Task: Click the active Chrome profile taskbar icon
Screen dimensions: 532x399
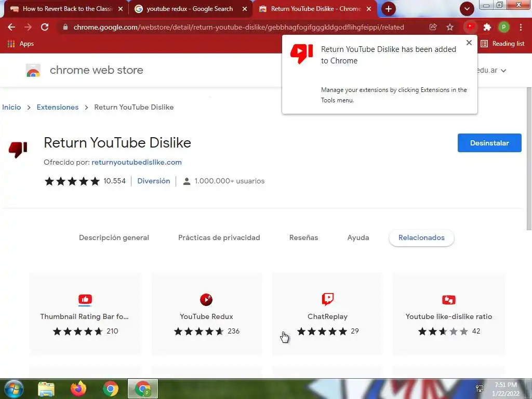Action: [143, 389]
